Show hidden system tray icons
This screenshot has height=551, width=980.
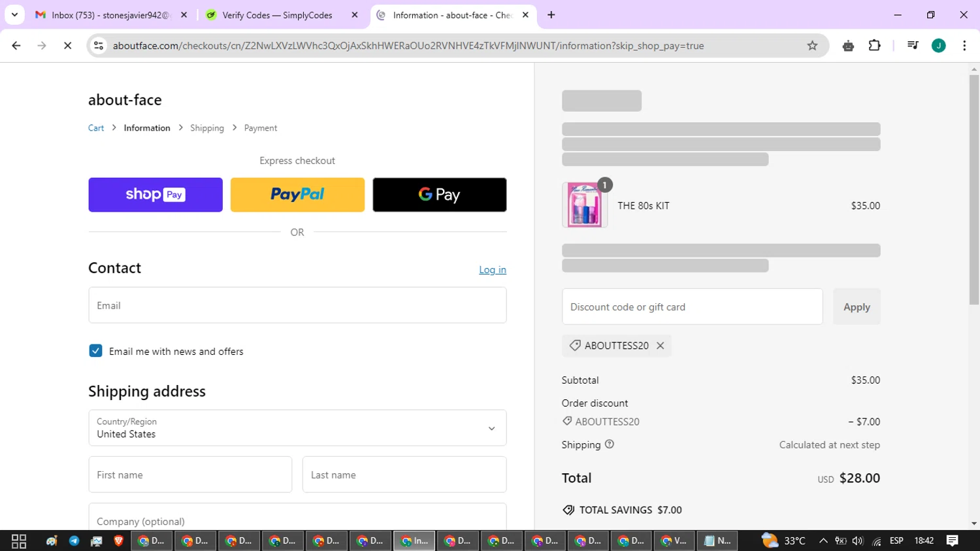823,541
